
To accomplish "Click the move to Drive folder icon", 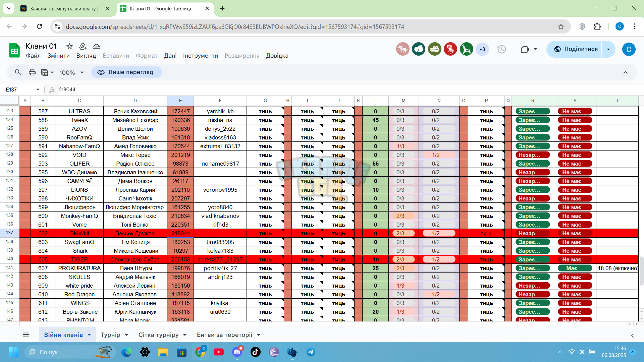I will (x=83, y=46).
